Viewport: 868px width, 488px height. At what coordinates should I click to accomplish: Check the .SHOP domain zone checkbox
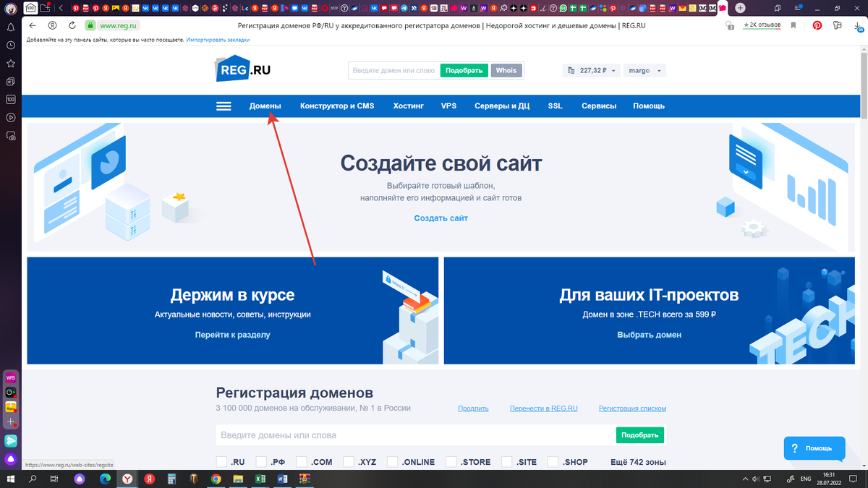[553, 462]
